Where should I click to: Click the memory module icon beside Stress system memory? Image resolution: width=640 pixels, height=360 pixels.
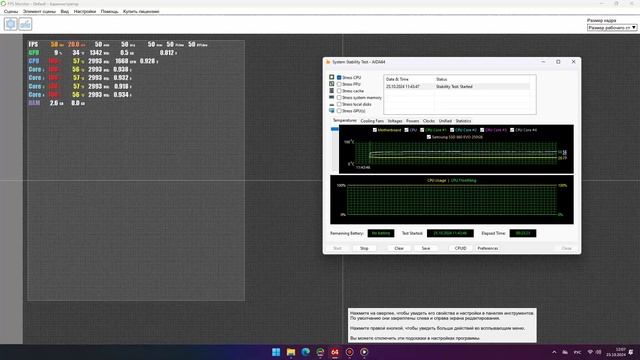click(x=331, y=97)
